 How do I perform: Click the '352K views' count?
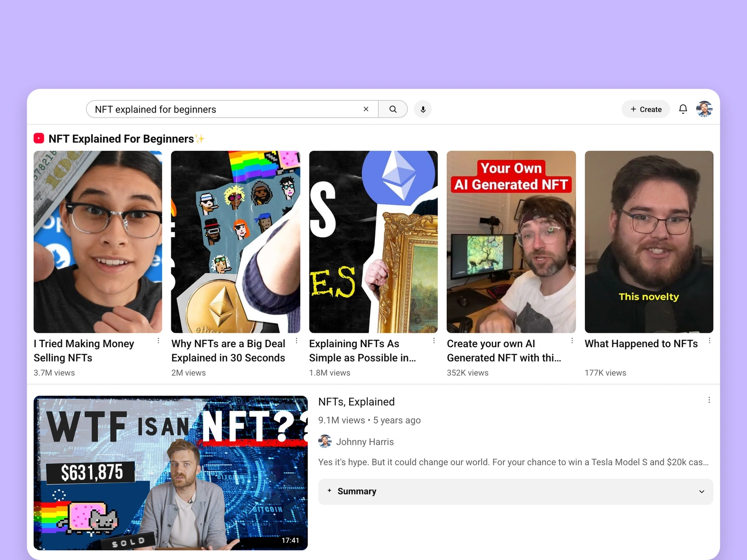point(468,373)
